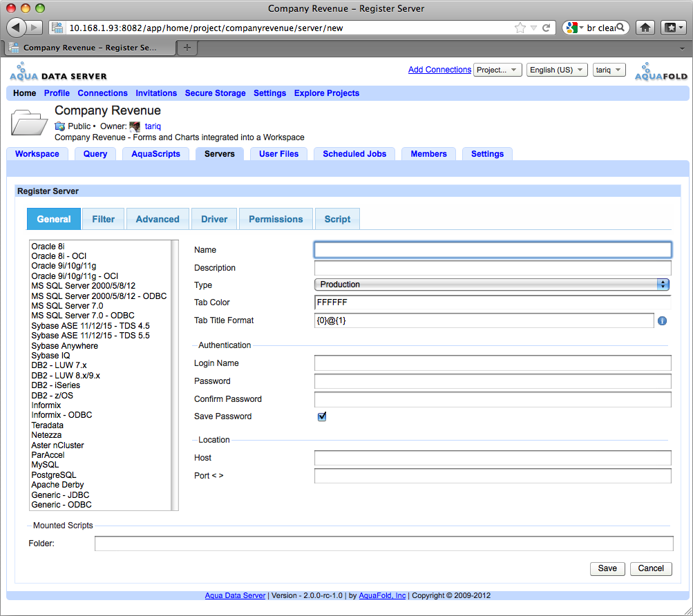Screen dimensions: 693x616
Task: Click the browser back arrow button
Action: click(x=17, y=28)
